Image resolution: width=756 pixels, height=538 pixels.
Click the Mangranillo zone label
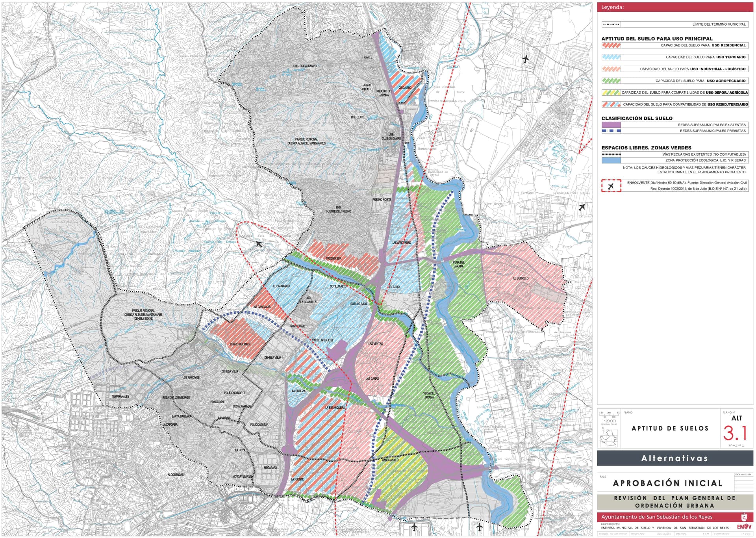pos(390,460)
